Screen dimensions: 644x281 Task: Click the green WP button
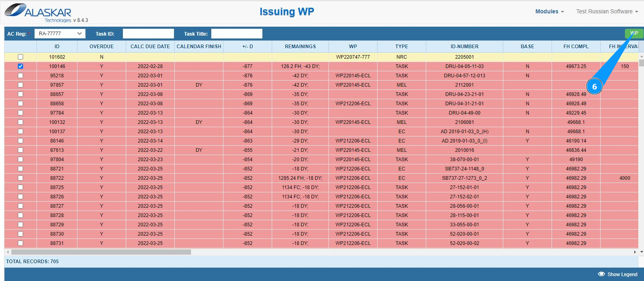[x=634, y=33]
